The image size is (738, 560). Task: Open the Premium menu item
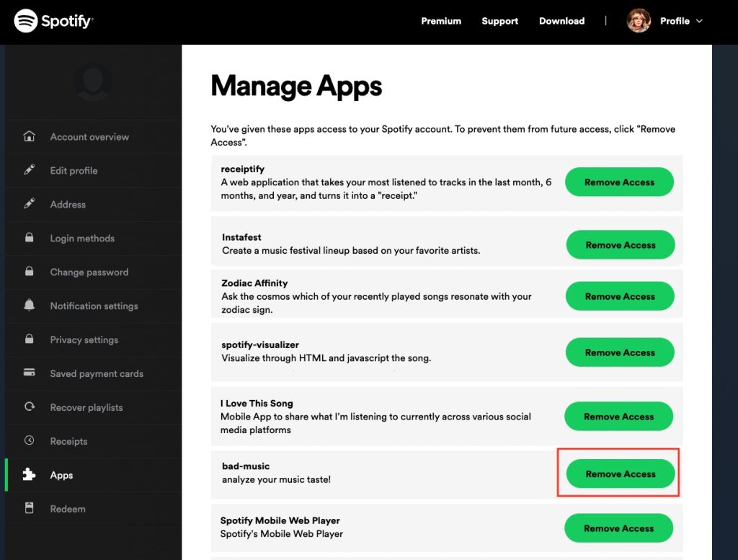[441, 21]
